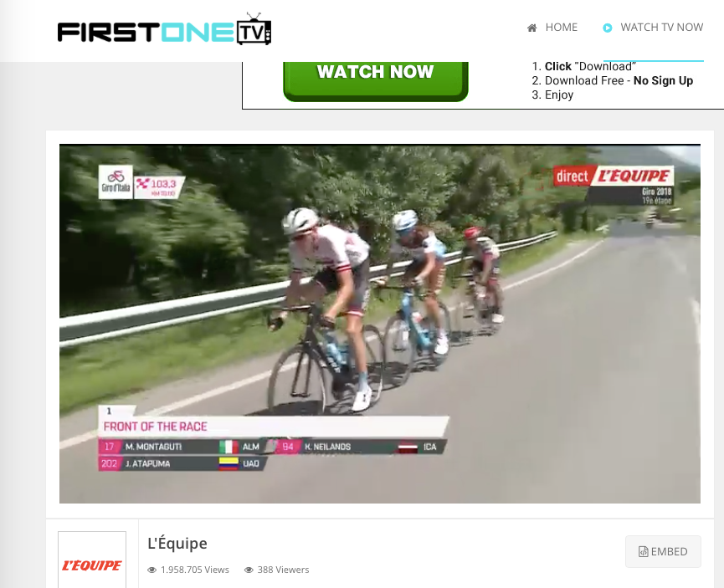Viewport: 724px width, 588px height.
Task: Open the WATCH TV NOW menu item
Action: click(653, 28)
